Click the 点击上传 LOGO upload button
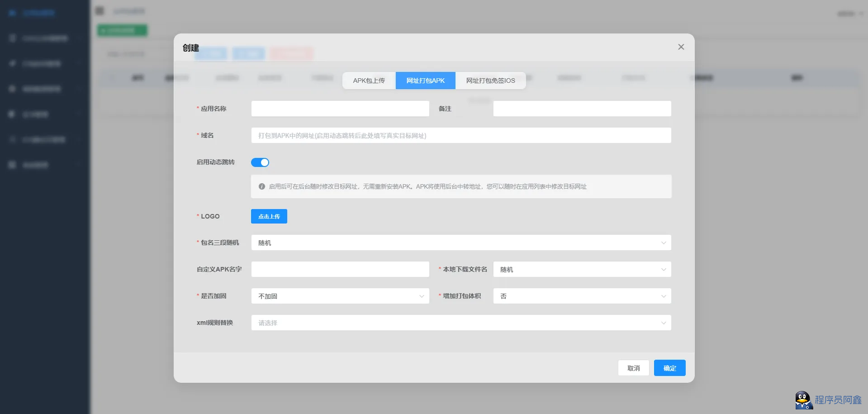This screenshot has height=414, width=868. [269, 217]
